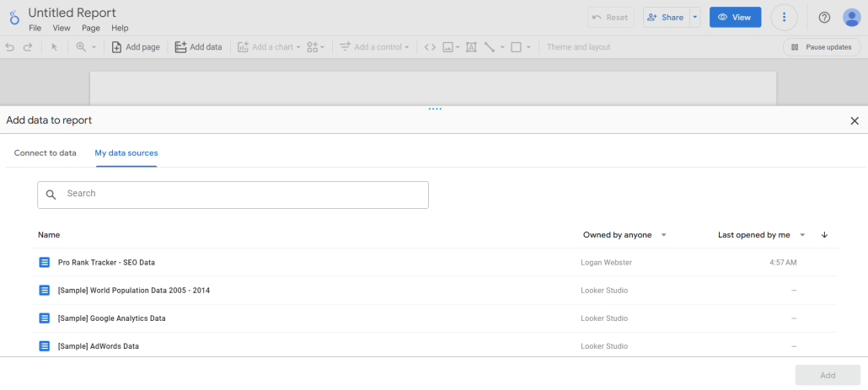
Task: Click the blue View button
Action: point(735,18)
